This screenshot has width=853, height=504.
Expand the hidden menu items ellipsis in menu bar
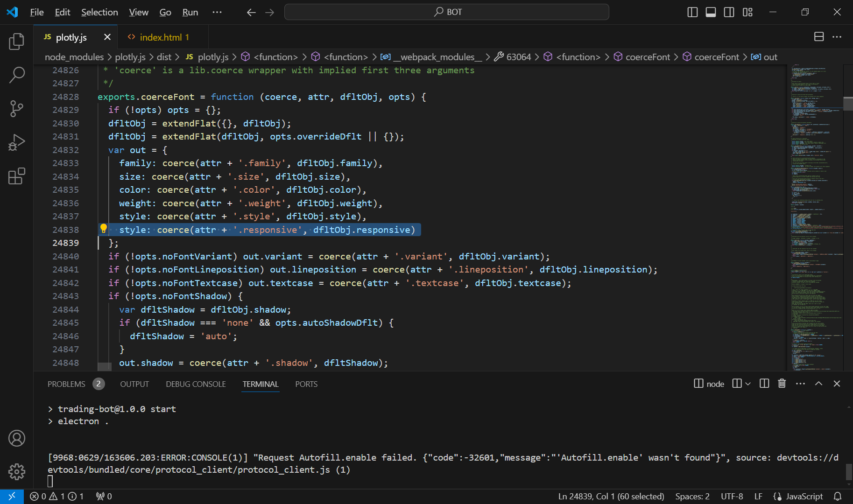pyautogui.click(x=217, y=12)
